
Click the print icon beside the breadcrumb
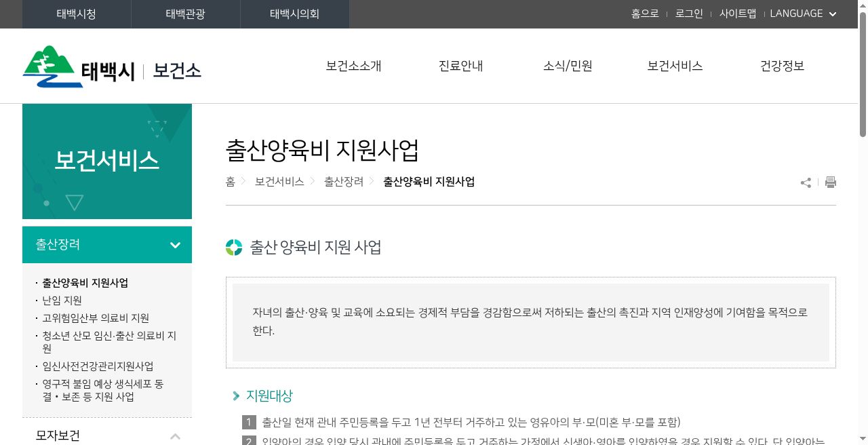[x=831, y=182]
